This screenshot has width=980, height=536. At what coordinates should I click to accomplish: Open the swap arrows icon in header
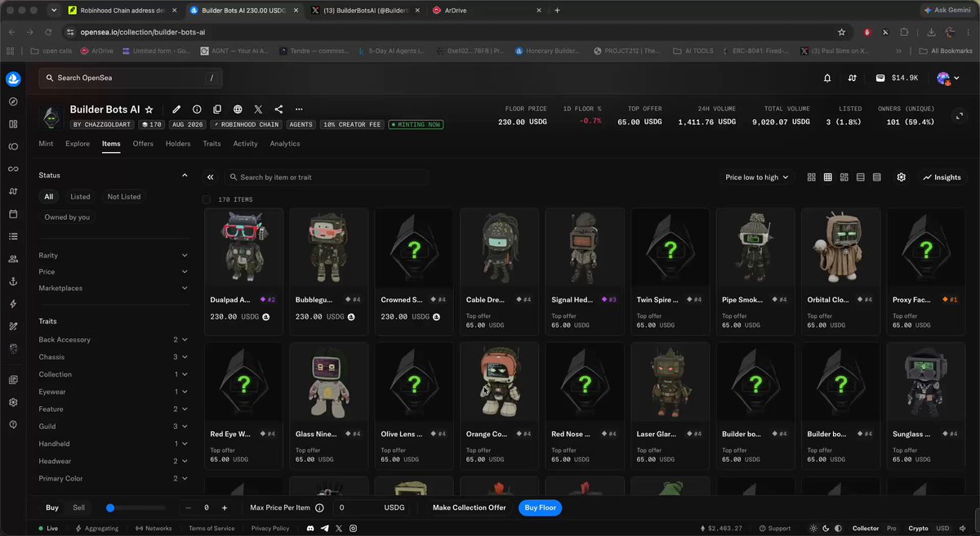[853, 78]
